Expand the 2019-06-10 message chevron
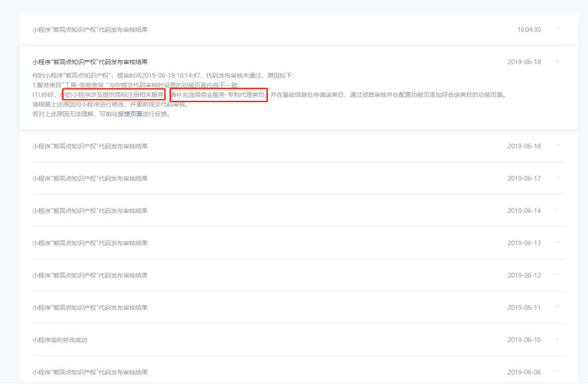Image resolution: width=588 pixels, height=388 pixels. click(557, 340)
